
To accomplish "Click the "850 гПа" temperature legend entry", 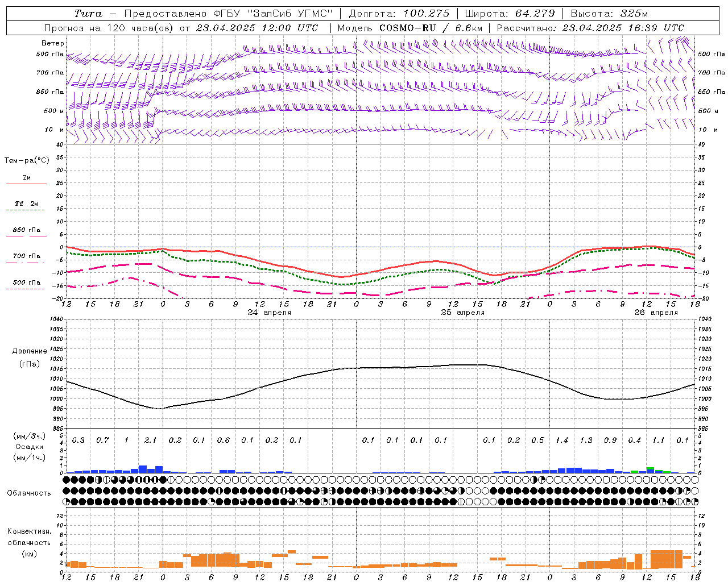I will pos(27,230).
